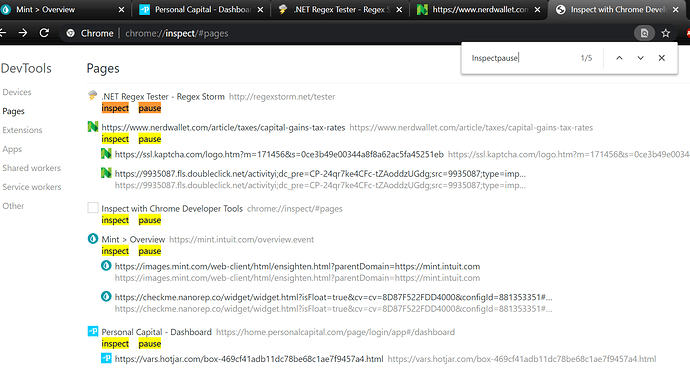Close the .NET Regex Tester tab

[399, 10]
